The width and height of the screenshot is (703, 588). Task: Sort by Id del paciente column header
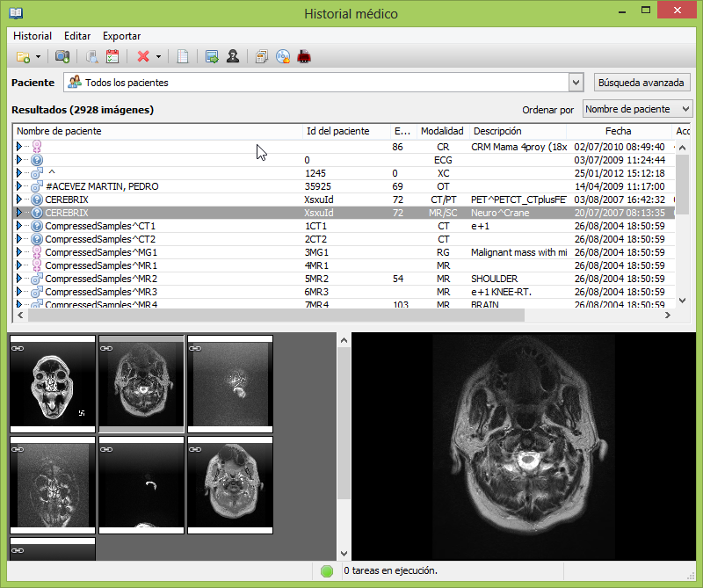coord(346,131)
